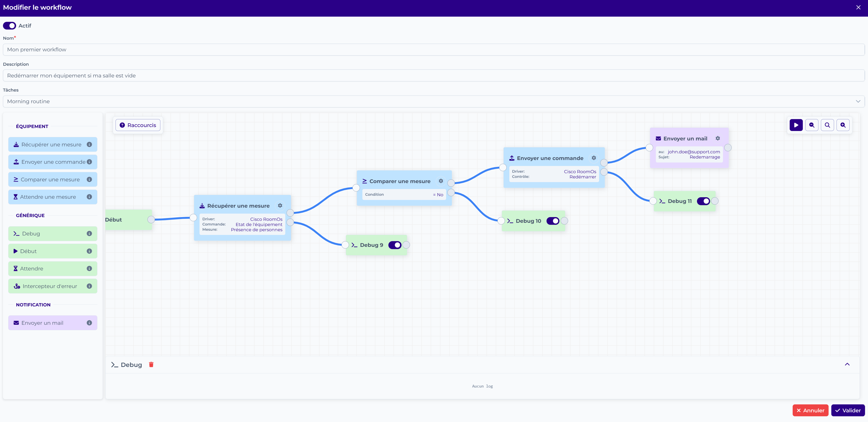Open settings gear on Récupérer une mesure node
Screen dimensions: 868x422
[280, 205]
